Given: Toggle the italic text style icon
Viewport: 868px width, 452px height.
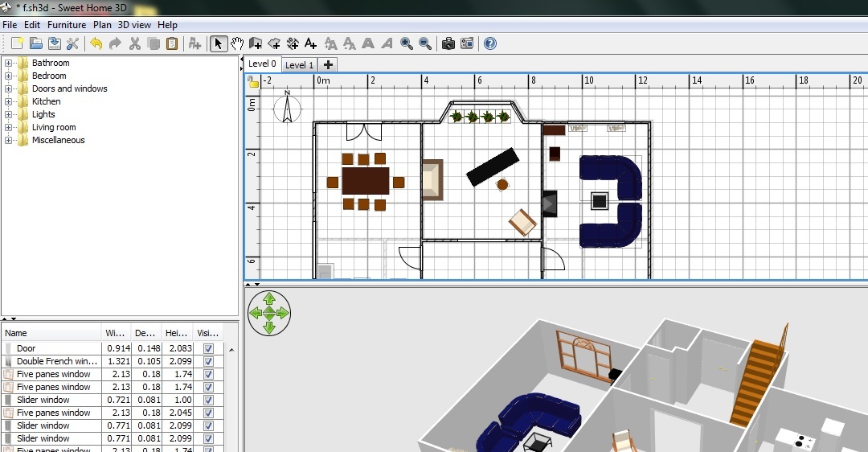Looking at the screenshot, I should (387, 43).
